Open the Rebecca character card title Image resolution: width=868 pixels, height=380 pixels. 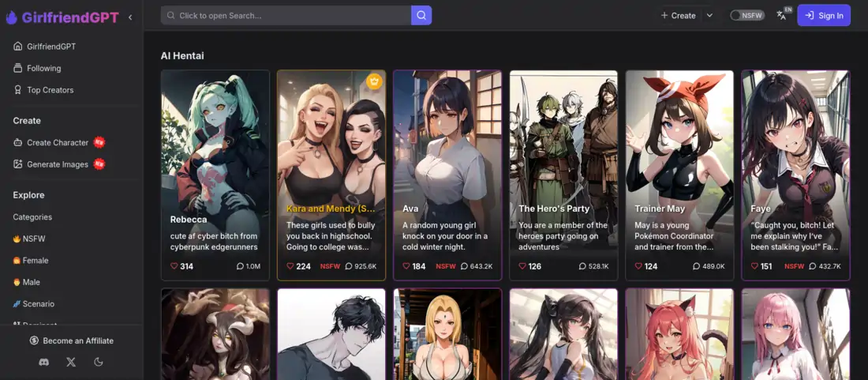[189, 220]
